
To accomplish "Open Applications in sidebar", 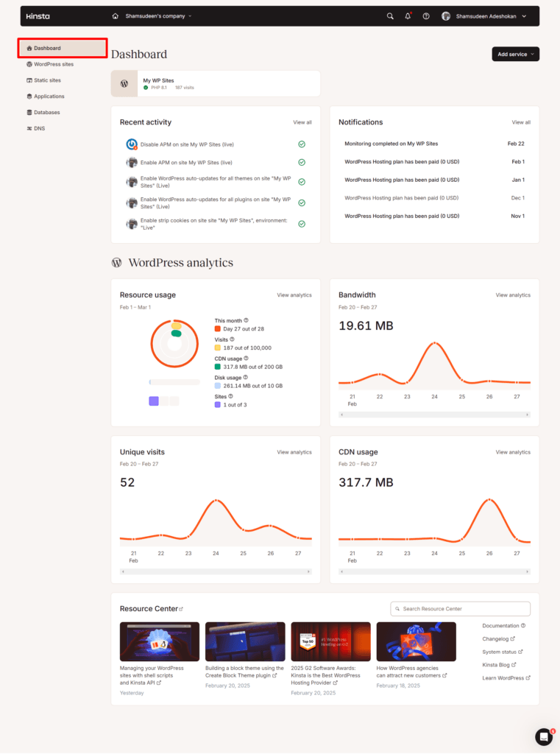I will (45, 96).
